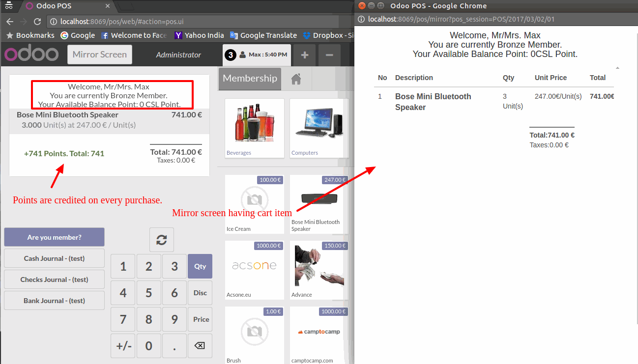Click Administrator username in header
Viewport: 638px width, 364px height.
click(x=178, y=55)
